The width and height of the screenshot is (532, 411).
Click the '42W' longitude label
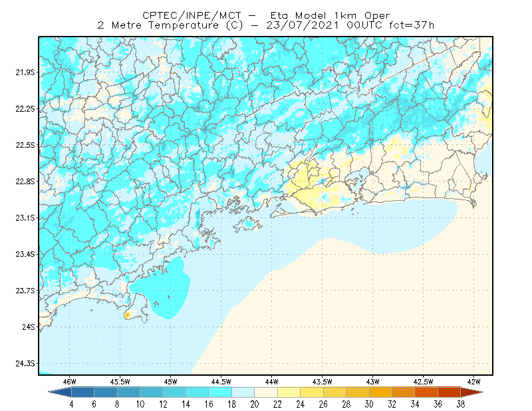click(x=474, y=382)
